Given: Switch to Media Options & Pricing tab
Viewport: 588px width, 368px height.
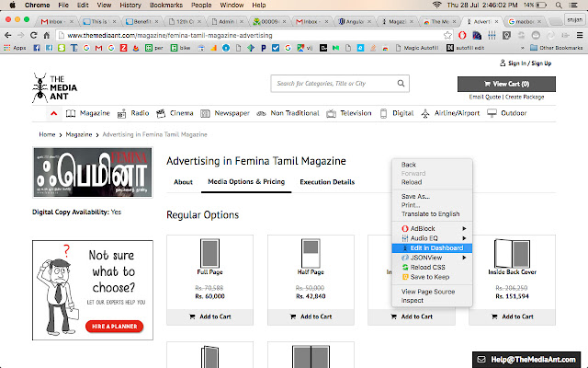Looking at the screenshot, I should point(246,182).
